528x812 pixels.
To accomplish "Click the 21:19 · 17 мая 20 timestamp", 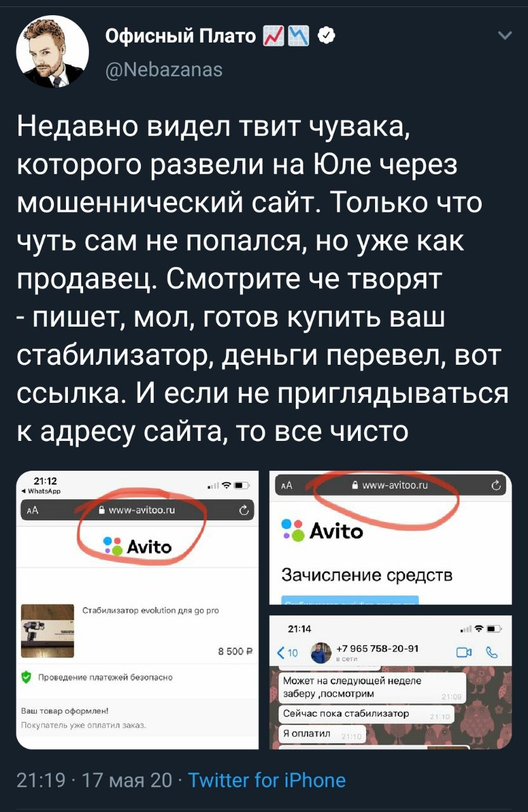I will (94, 780).
